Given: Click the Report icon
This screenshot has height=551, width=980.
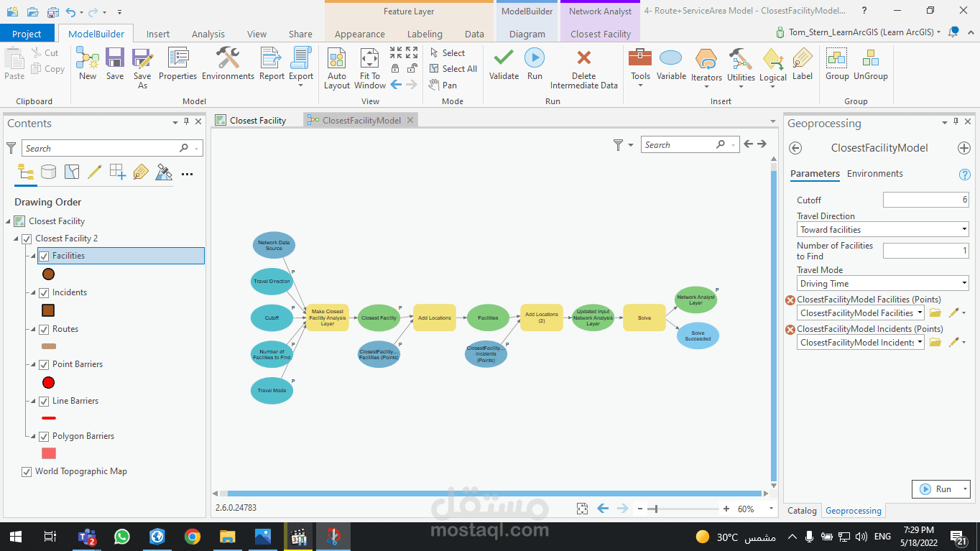Looking at the screenshot, I should pos(272,63).
